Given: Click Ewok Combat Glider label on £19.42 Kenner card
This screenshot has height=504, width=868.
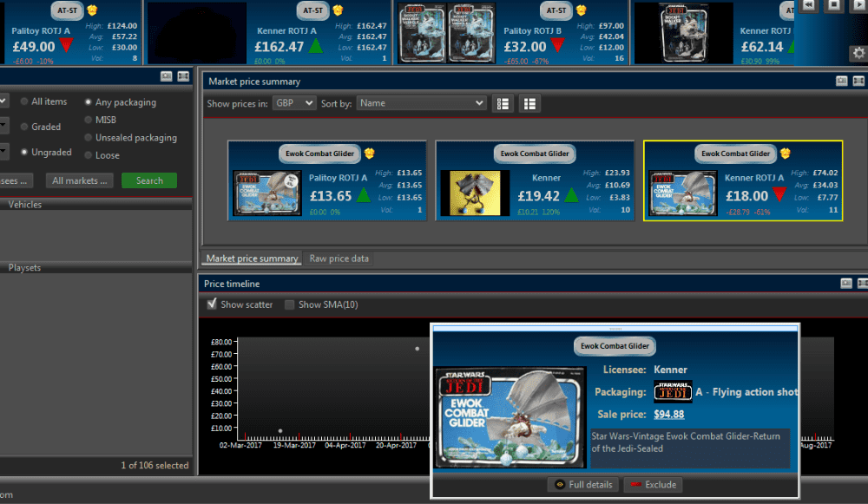Looking at the screenshot, I should tap(535, 154).
